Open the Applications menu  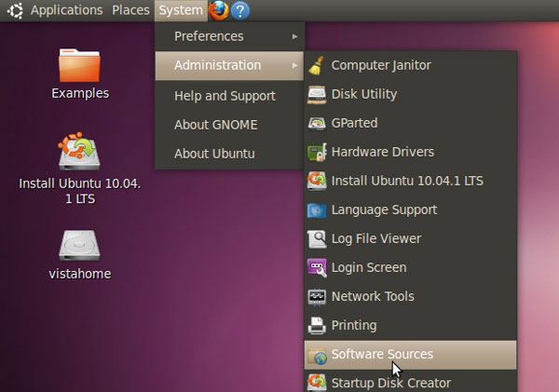coord(66,10)
